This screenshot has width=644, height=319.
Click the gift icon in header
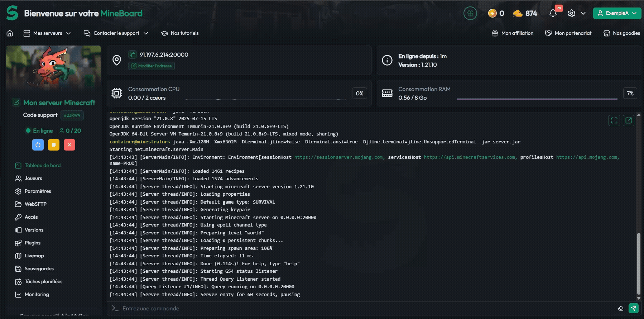coord(470,13)
